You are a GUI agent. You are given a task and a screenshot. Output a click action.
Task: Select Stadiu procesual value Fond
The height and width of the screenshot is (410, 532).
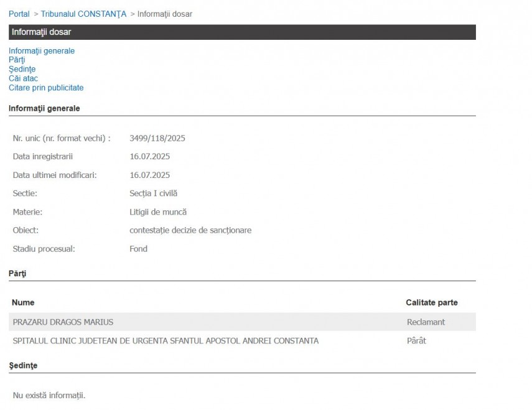138,249
